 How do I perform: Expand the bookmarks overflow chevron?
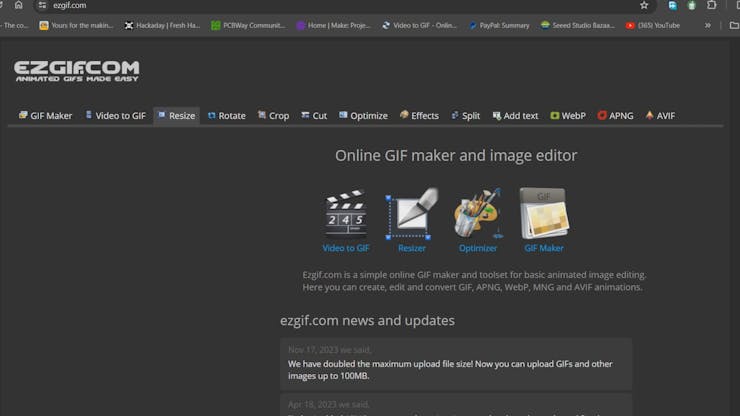707,25
